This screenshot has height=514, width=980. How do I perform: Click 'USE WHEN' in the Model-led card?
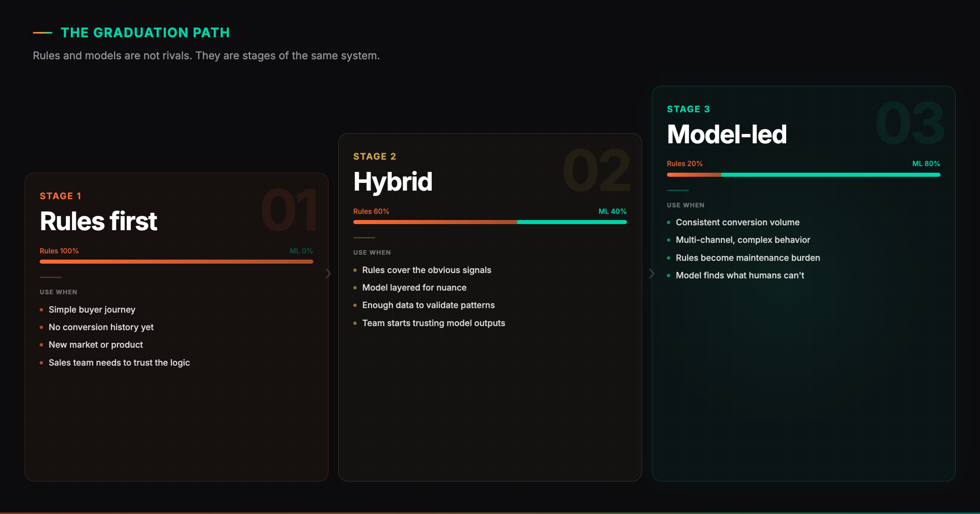685,205
